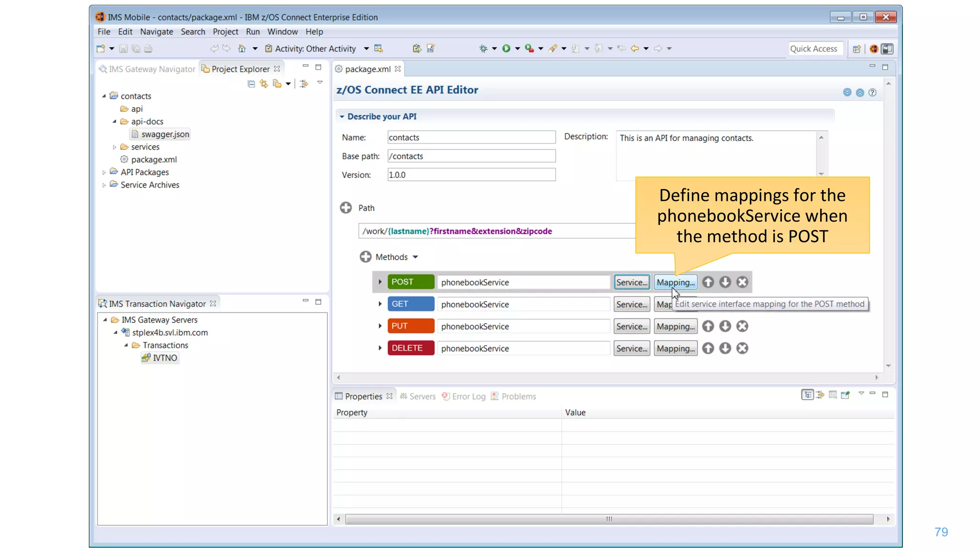Switch to the Servers tab
The height and width of the screenshot is (551, 980).
coord(418,397)
